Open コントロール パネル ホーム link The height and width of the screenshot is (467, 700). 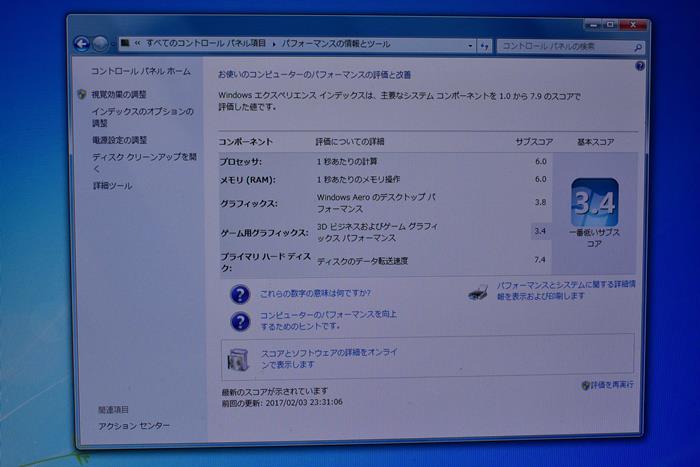pyautogui.click(x=141, y=71)
